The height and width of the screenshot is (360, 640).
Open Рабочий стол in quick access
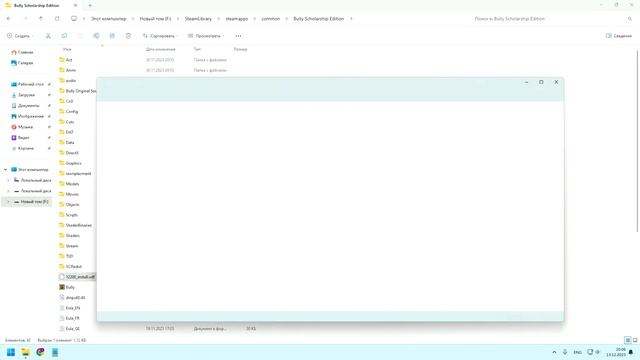coord(31,84)
